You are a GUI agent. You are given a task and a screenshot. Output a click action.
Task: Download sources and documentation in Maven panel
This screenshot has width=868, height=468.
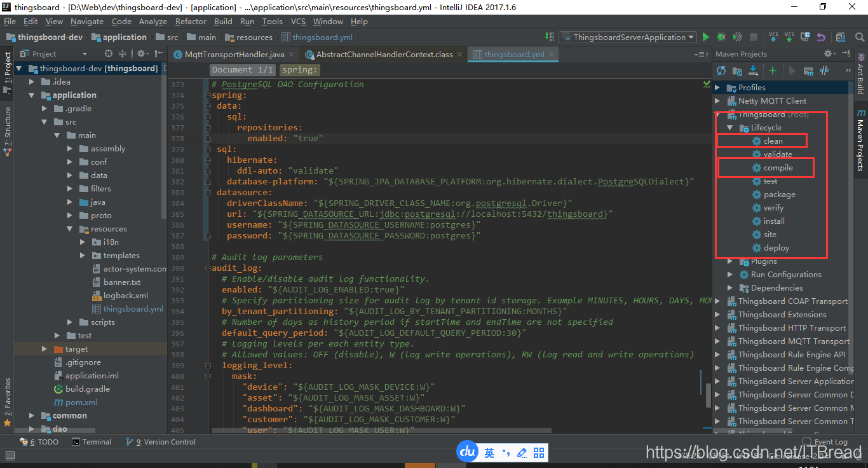[x=753, y=71]
